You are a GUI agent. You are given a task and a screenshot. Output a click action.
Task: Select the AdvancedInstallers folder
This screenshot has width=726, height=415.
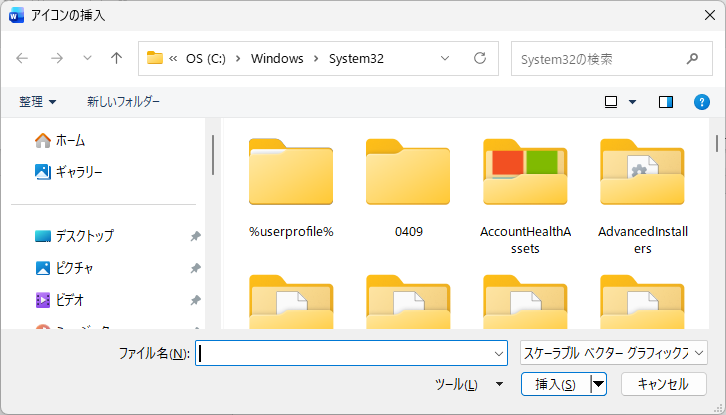643,196
